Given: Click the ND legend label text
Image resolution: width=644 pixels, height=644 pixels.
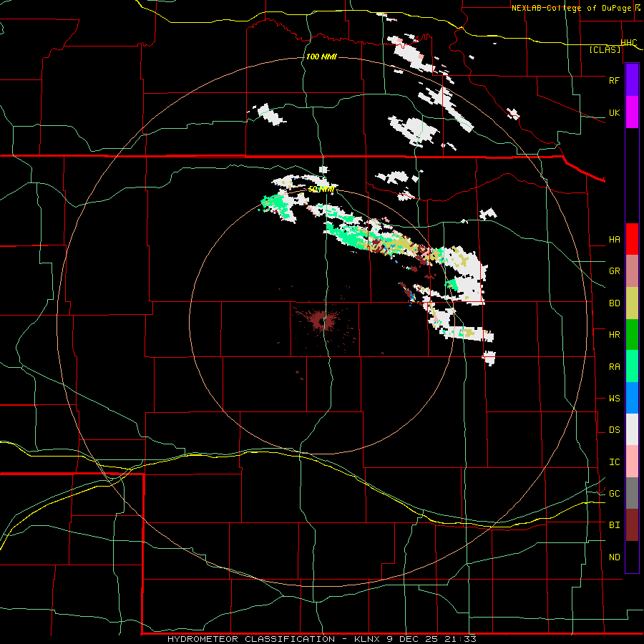Looking at the screenshot, I should [614, 557].
